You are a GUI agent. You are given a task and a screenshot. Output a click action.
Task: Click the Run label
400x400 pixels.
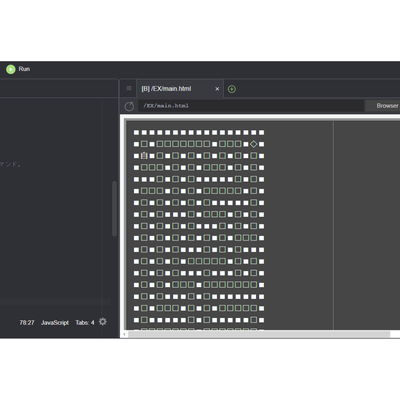(x=24, y=69)
